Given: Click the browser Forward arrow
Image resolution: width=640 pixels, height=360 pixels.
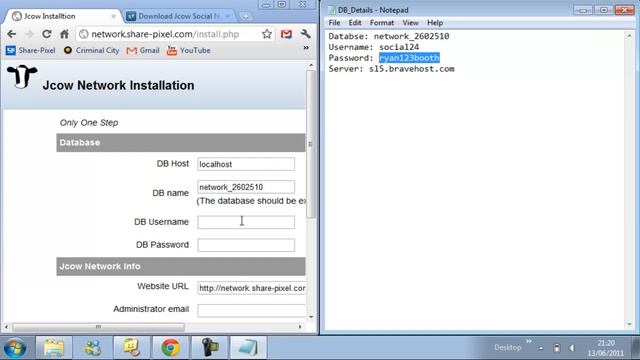Looking at the screenshot, I should (29, 34).
